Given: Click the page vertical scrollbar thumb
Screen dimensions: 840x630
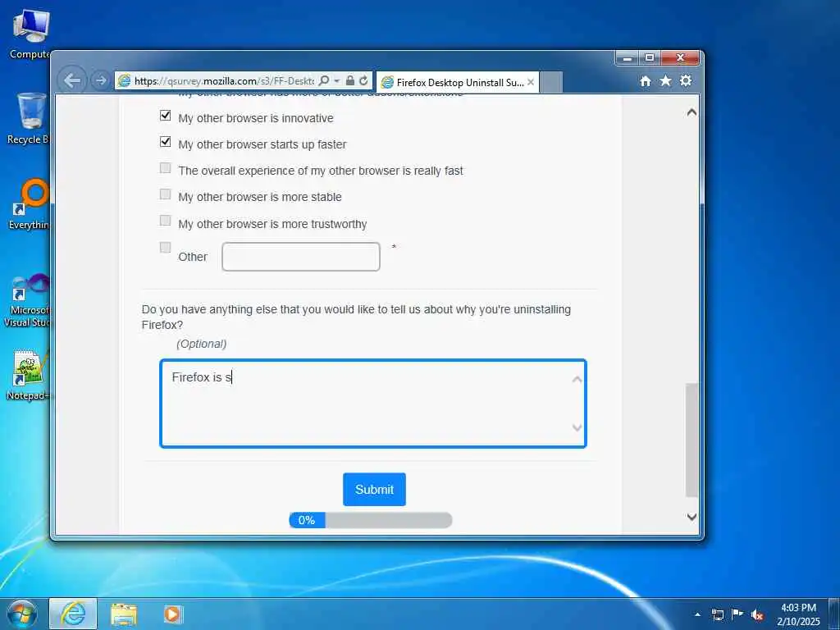Looking at the screenshot, I should 692,441.
